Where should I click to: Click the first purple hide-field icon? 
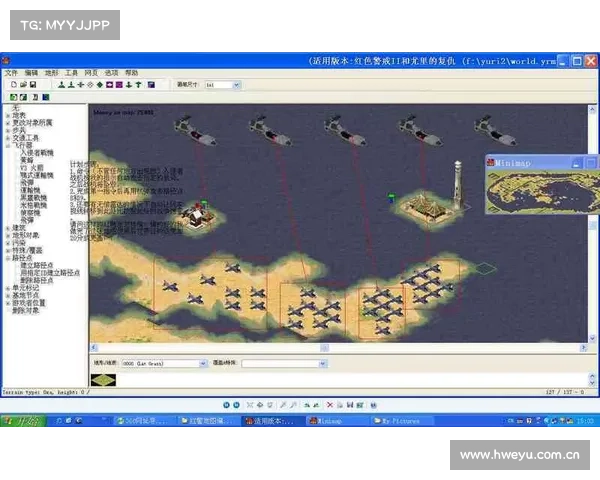[x=109, y=85]
